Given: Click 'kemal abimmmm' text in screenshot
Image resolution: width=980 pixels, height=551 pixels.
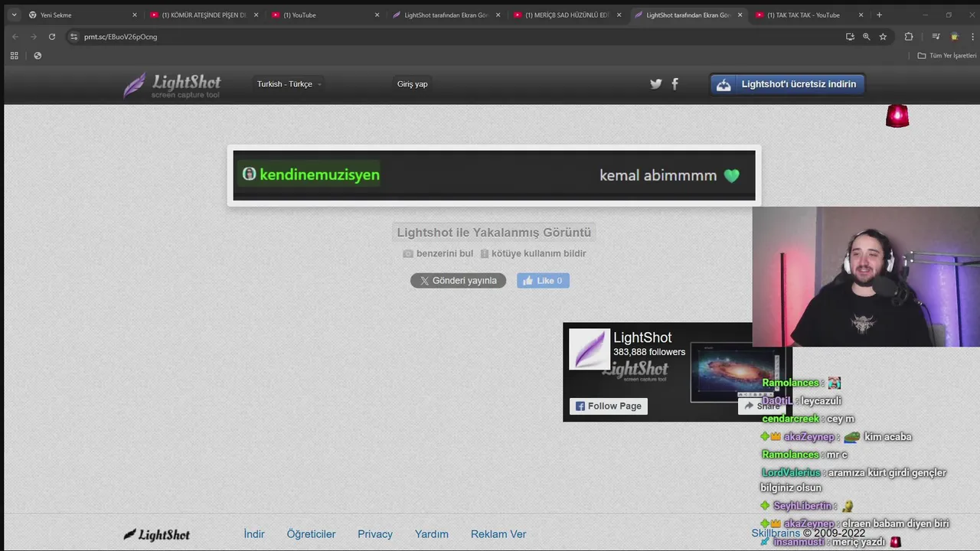Looking at the screenshot, I should coord(658,175).
